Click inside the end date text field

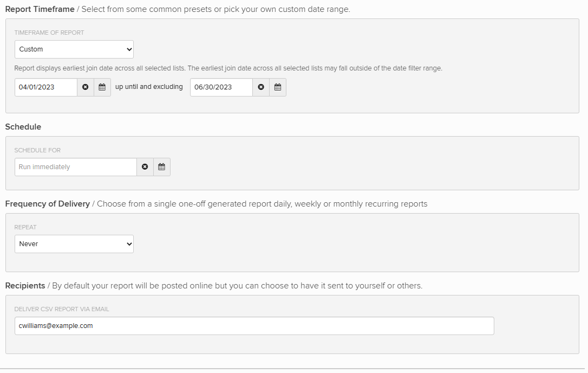pos(220,87)
